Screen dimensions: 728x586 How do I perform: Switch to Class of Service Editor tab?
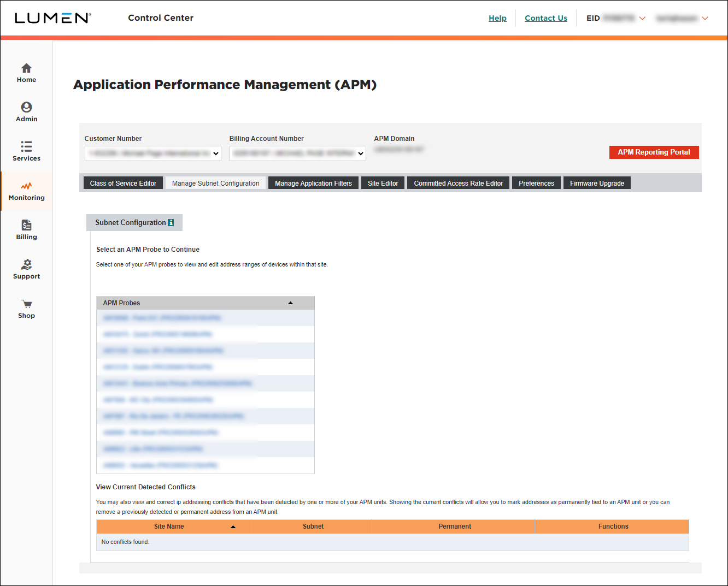(123, 183)
